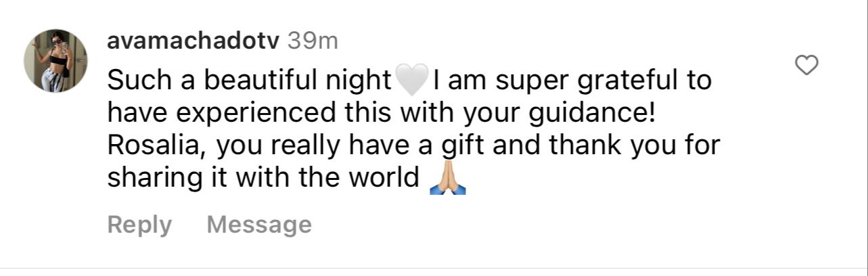Screen dimensions: 868x276
Task: Open avamachadotv's profile picture
Action: click(56, 61)
